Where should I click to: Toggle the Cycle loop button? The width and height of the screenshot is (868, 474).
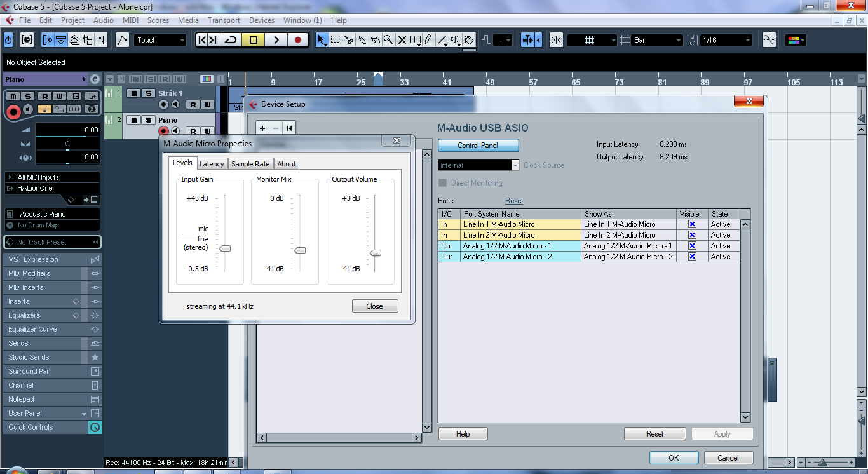coord(231,40)
